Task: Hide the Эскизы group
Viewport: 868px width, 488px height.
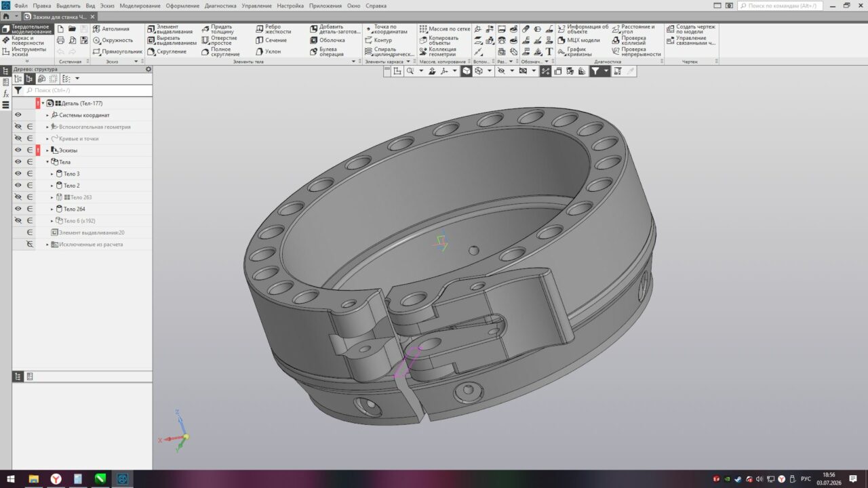Action: coord(18,150)
